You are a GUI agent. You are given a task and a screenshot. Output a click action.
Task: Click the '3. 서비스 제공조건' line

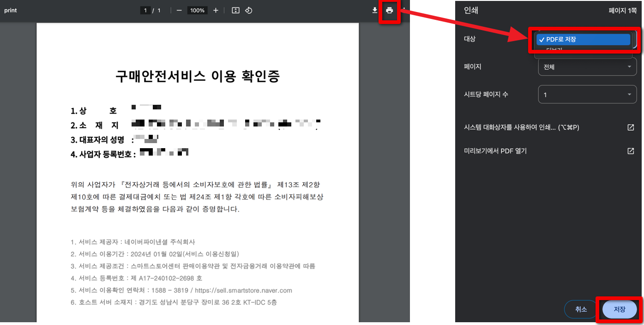(193, 266)
